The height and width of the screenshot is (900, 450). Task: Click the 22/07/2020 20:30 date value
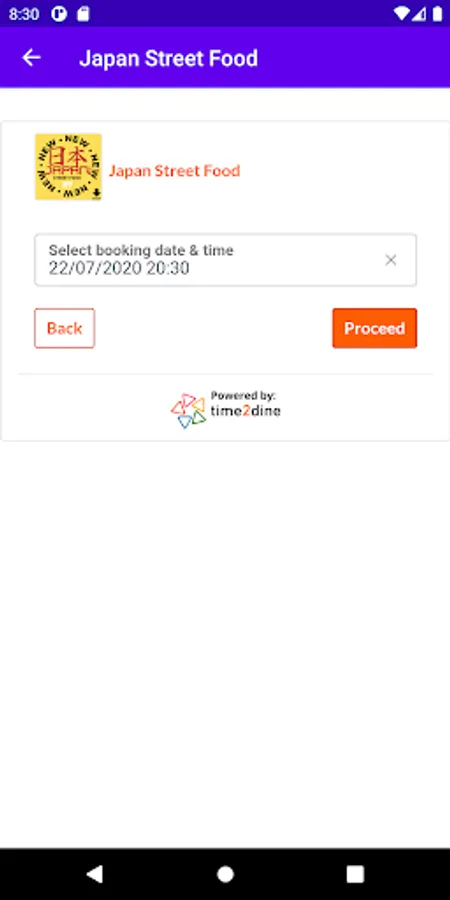tap(119, 268)
